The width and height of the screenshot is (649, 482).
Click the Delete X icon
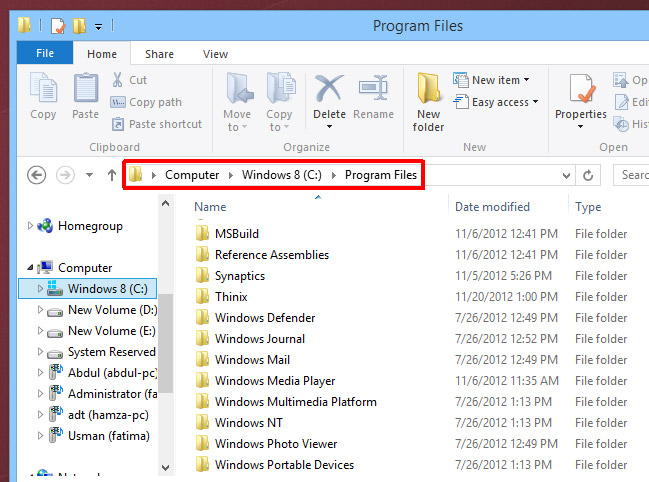point(329,88)
